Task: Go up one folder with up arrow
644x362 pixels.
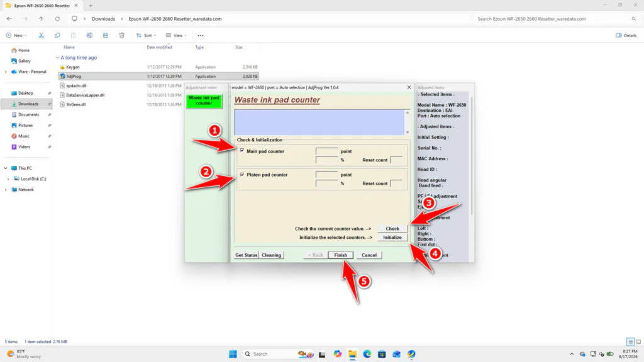Action: coord(41,19)
